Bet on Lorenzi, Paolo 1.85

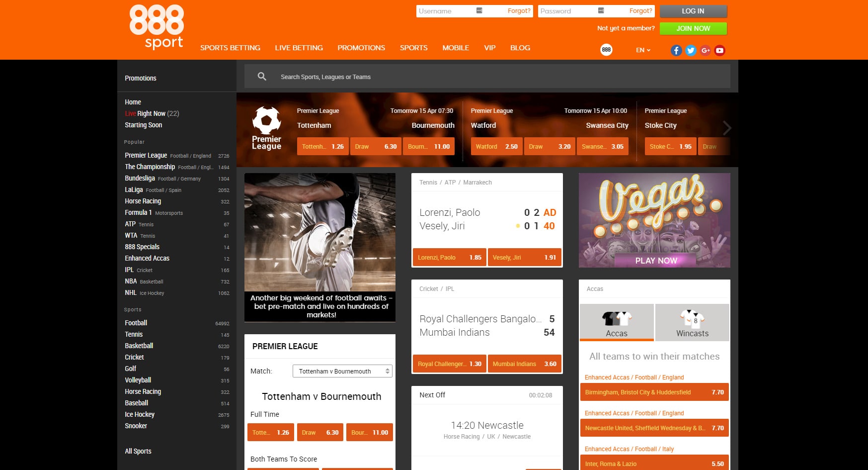(449, 257)
